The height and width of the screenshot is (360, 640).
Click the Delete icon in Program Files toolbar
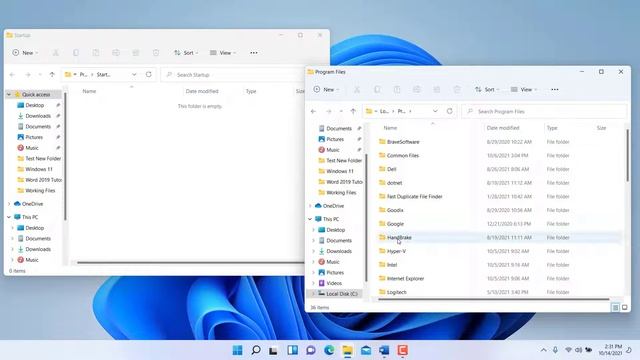pyautogui.click(x=457, y=89)
